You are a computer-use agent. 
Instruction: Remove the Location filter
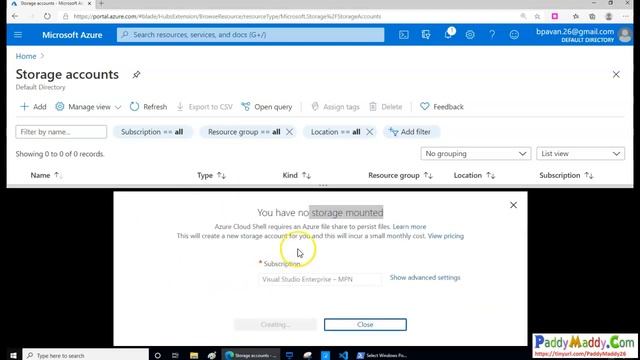(369, 132)
